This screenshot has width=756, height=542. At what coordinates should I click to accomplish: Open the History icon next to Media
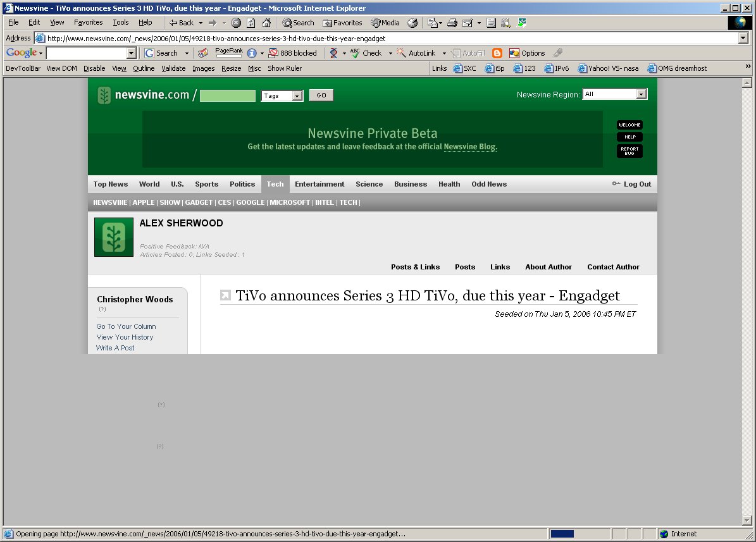(x=412, y=23)
